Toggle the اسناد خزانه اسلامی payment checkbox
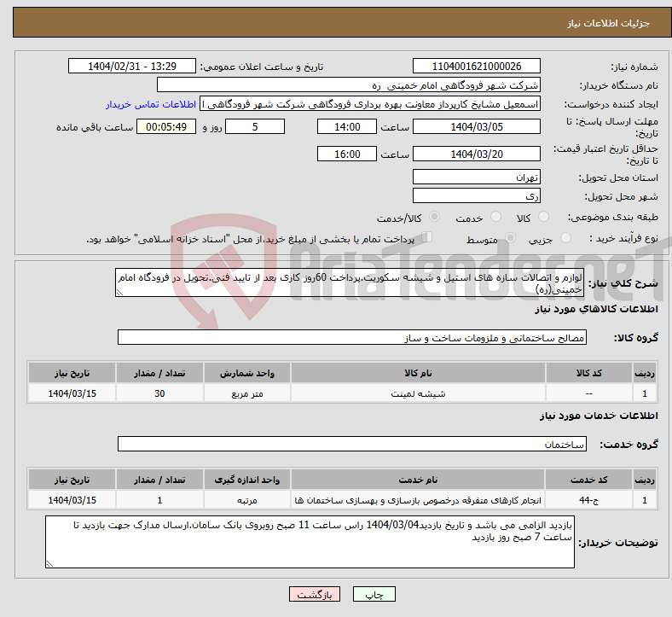 click(426, 236)
